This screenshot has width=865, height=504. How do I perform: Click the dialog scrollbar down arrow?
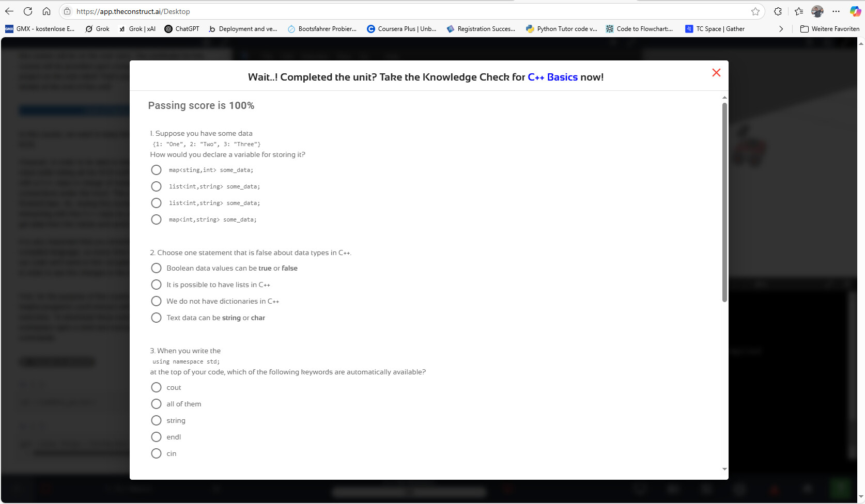tap(724, 469)
